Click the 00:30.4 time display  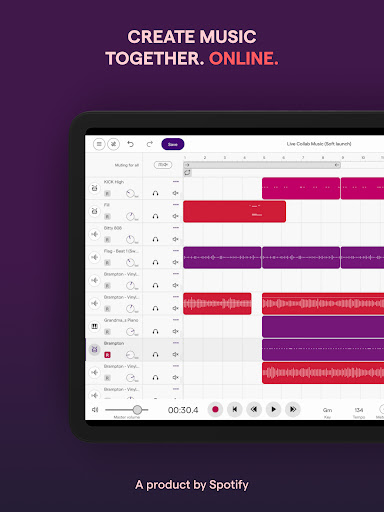point(183,410)
